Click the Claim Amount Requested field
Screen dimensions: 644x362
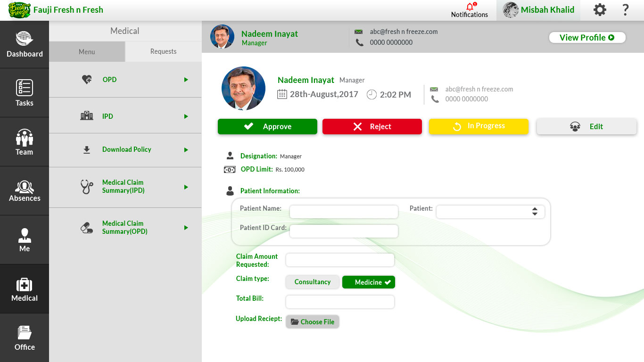(339, 260)
